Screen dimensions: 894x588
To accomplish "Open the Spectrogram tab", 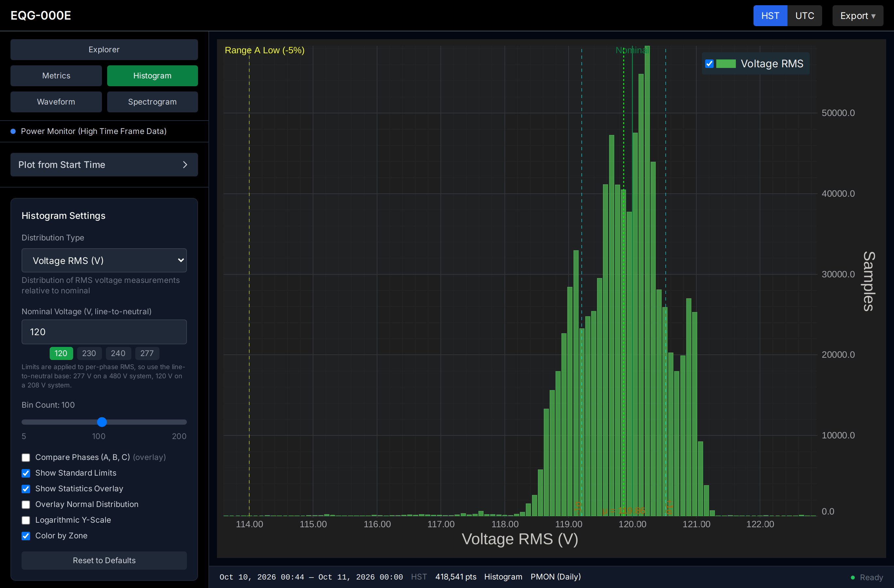I will point(153,102).
